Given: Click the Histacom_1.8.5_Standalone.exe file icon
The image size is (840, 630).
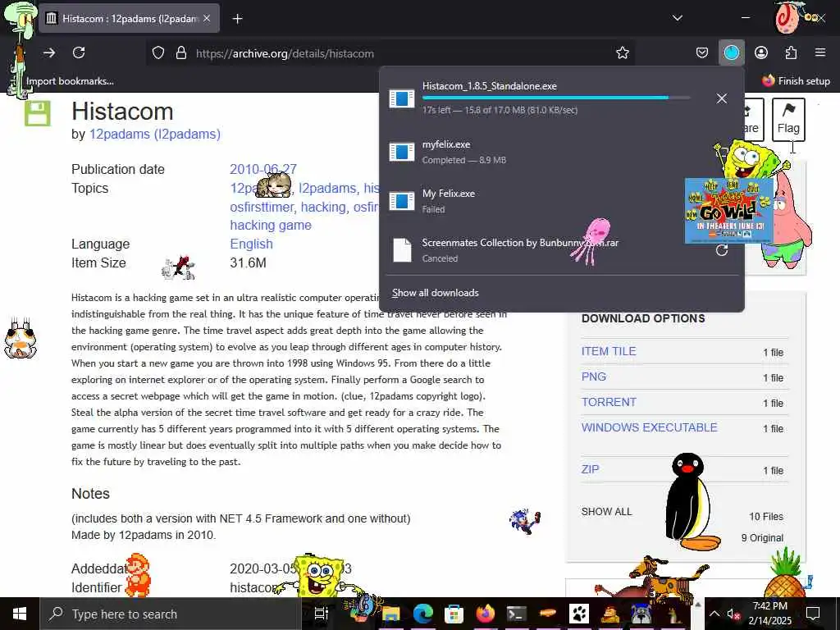Looking at the screenshot, I should tap(402, 98).
